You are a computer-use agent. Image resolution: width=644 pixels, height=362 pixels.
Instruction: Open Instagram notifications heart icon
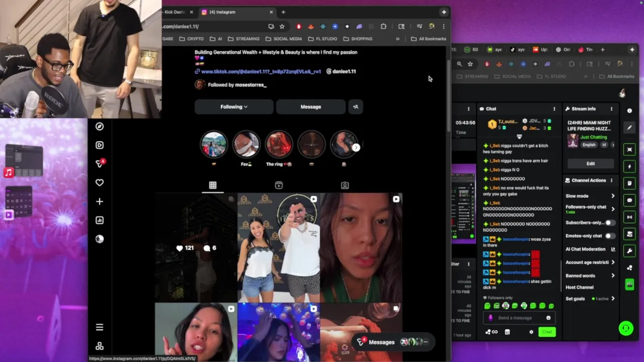(x=100, y=183)
